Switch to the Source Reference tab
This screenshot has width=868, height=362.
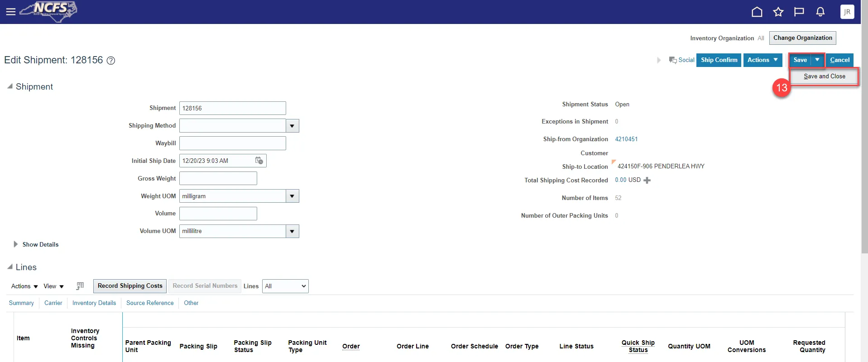[x=150, y=303]
